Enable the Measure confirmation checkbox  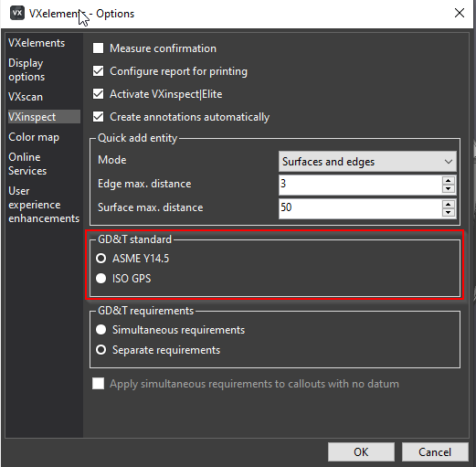click(98, 48)
